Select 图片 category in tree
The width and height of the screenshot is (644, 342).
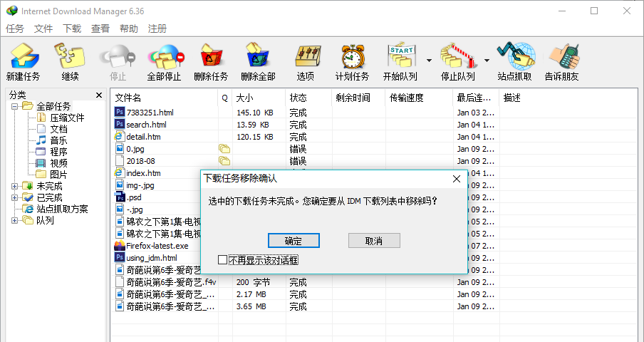click(58, 175)
